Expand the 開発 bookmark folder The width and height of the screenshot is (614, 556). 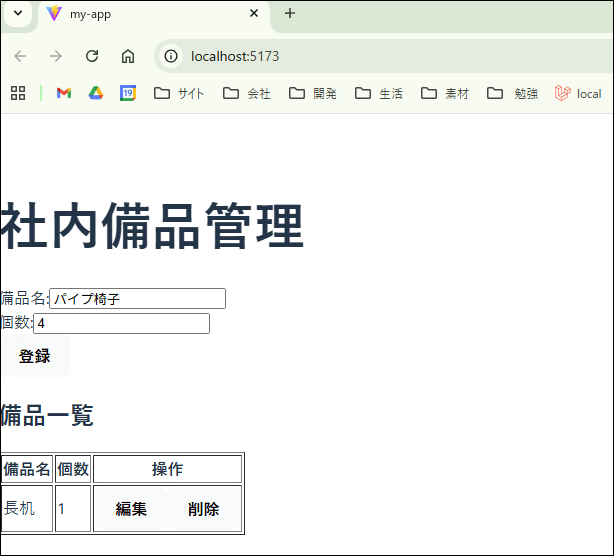[313, 93]
